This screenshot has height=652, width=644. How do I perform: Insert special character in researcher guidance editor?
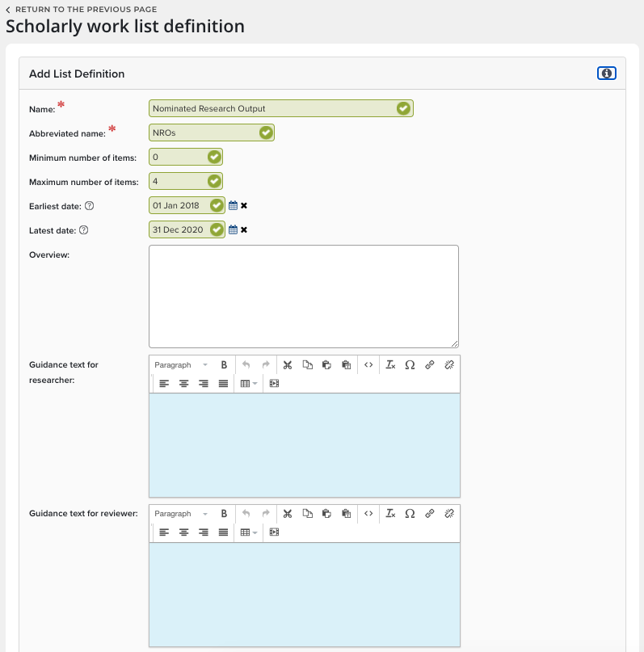pyautogui.click(x=410, y=365)
